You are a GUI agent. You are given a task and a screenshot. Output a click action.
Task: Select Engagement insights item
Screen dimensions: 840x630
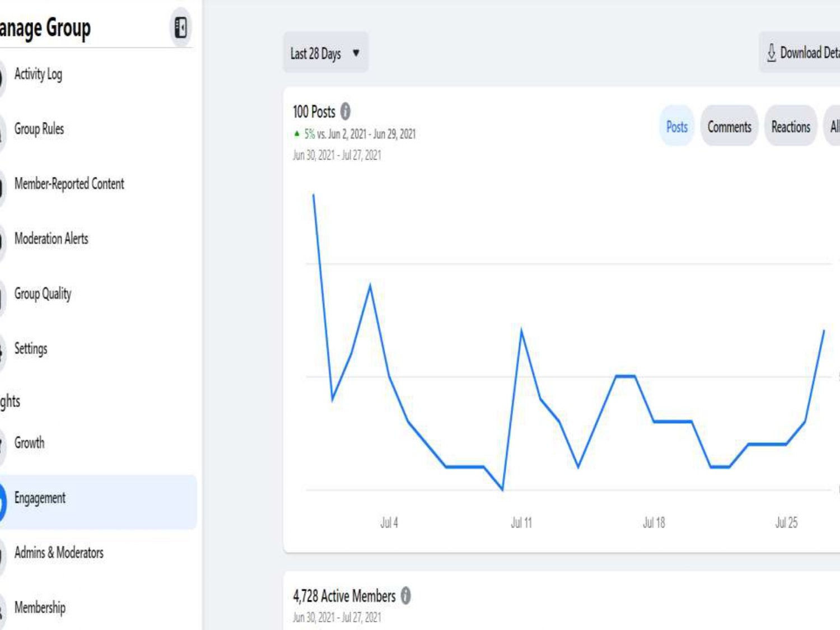click(x=40, y=498)
